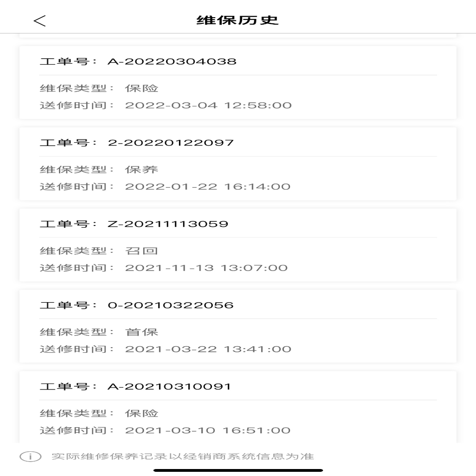Select the 首保 first maintenance entry

pos(142,332)
